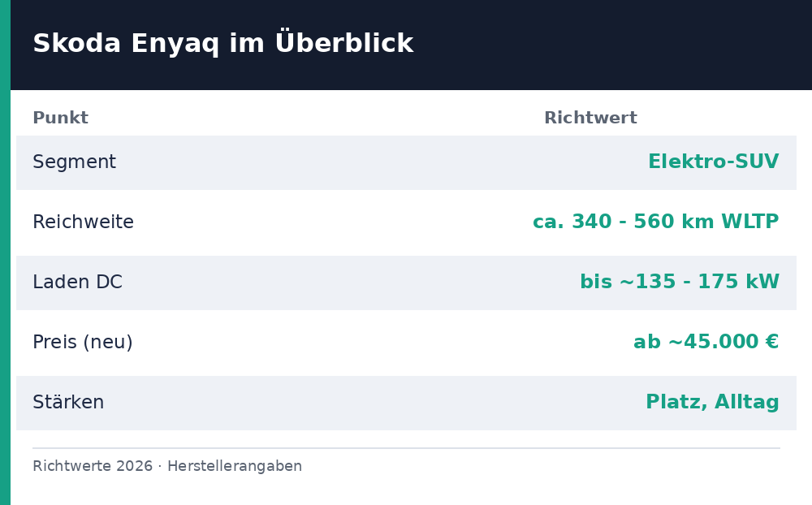The width and height of the screenshot is (812, 505).
Task: Click the 'Elektro-SUV' value
Action: pos(714,162)
